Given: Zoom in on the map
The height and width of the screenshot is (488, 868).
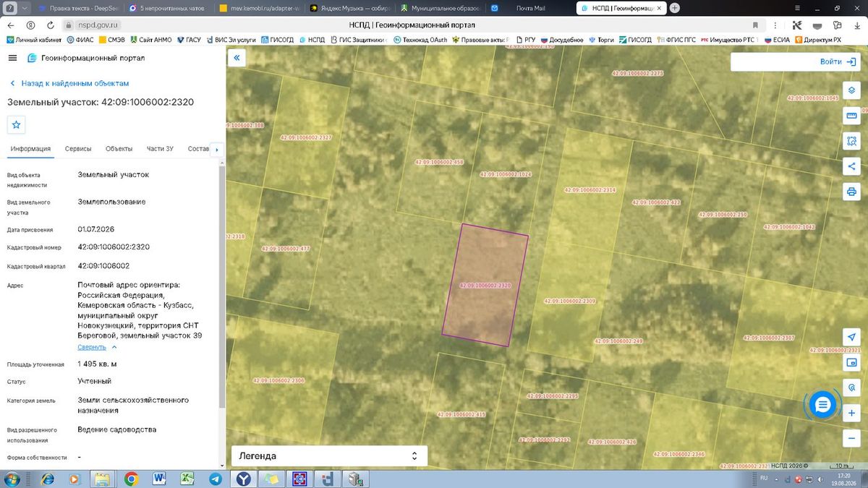Looking at the screenshot, I should tap(851, 413).
